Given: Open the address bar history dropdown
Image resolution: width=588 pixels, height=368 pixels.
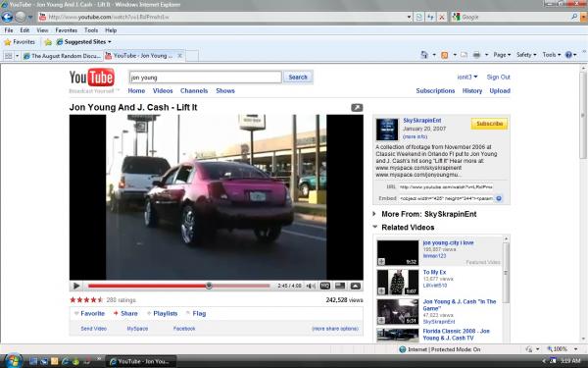Looking at the screenshot, I should click(x=409, y=17).
